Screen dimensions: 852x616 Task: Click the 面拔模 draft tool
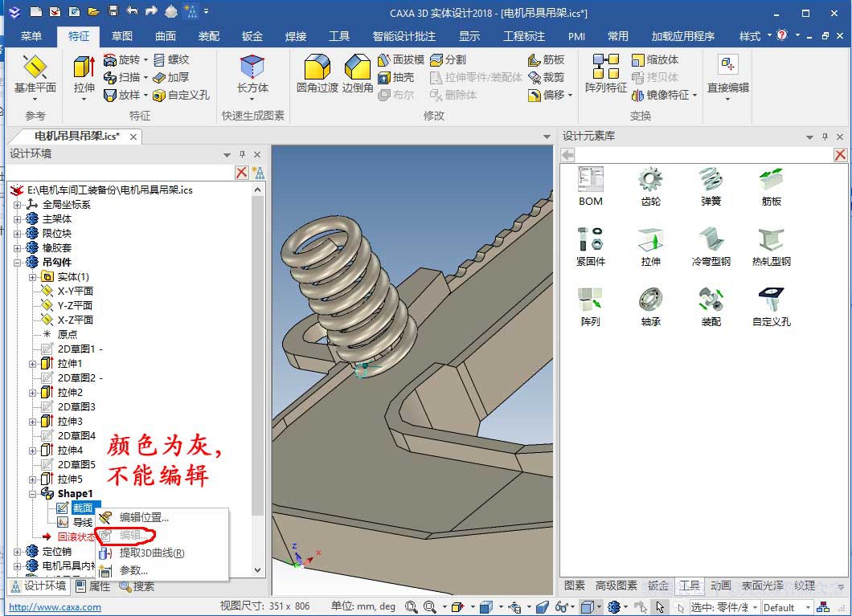[x=401, y=59]
